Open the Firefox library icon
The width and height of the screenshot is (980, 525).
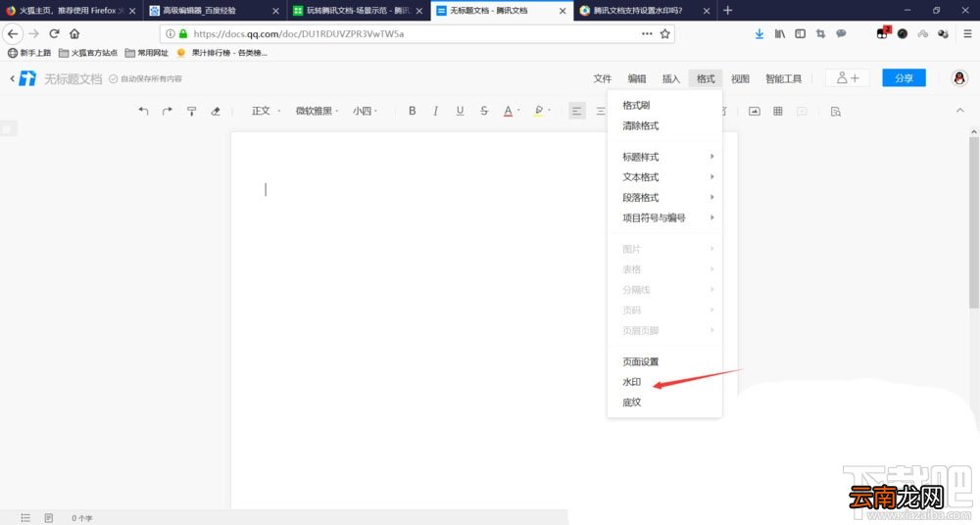pos(779,33)
